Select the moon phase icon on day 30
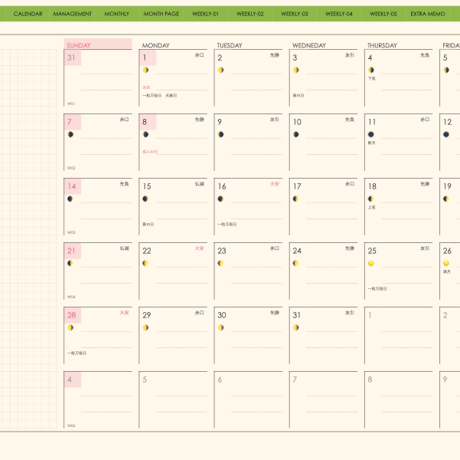 coord(221,328)
